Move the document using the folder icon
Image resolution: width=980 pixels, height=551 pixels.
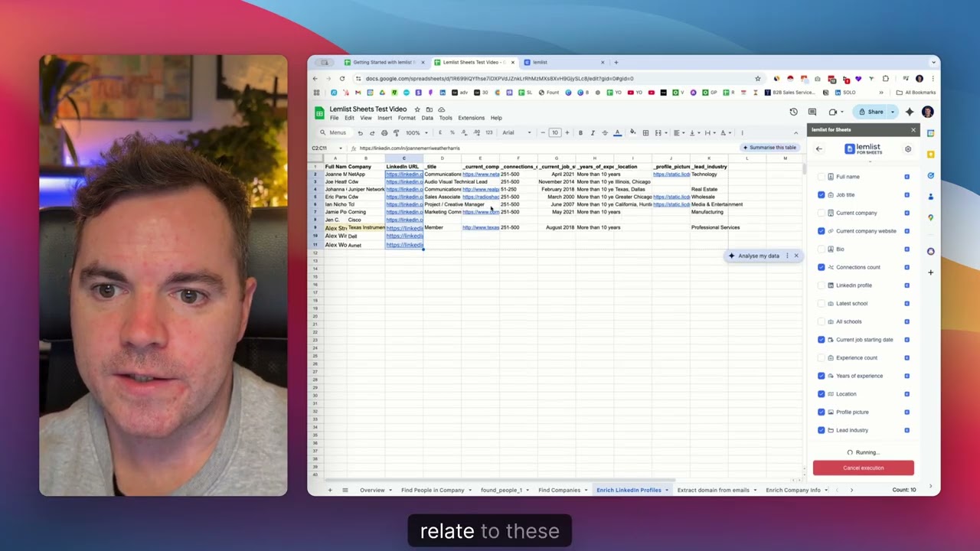click(430, 109)
